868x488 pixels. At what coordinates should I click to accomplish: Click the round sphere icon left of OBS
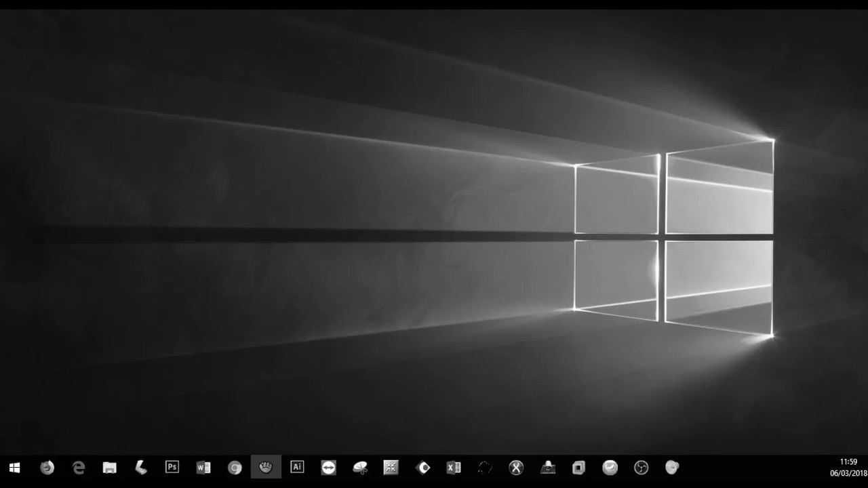(x=610, y=468)
